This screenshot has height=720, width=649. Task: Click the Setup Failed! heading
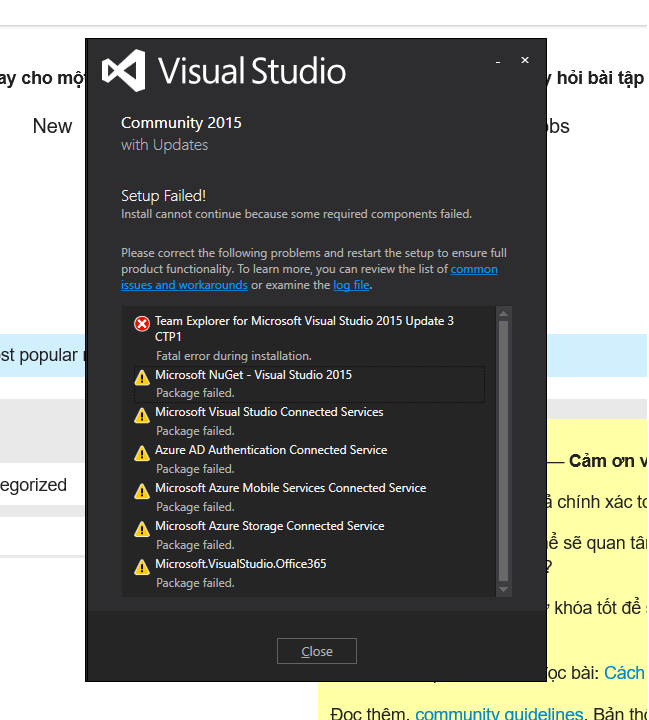point(164,196)
